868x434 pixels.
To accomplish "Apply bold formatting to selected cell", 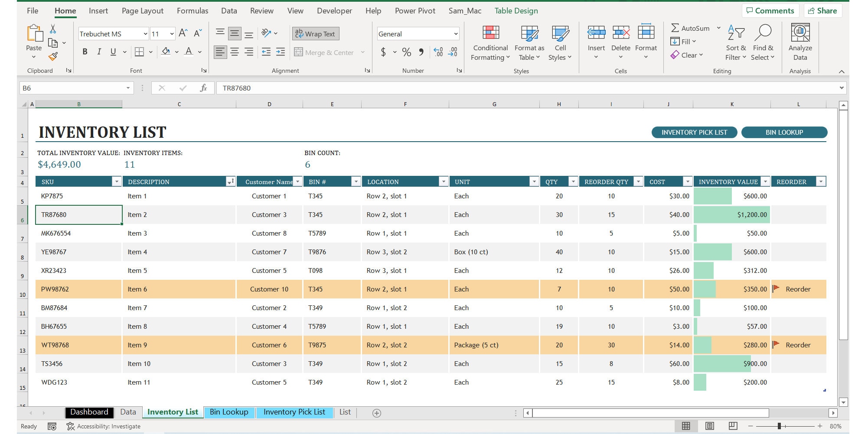I will pos(85,51).
